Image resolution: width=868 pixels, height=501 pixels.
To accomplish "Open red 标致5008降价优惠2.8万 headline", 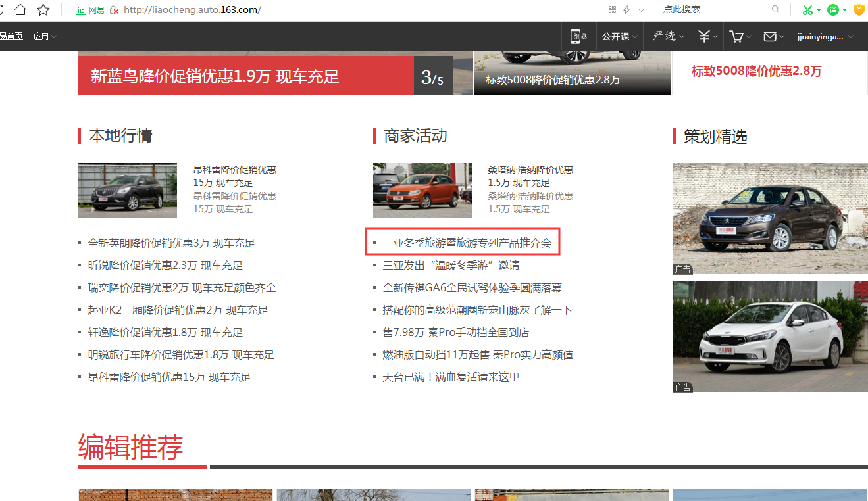I will (x=756, y=71).
